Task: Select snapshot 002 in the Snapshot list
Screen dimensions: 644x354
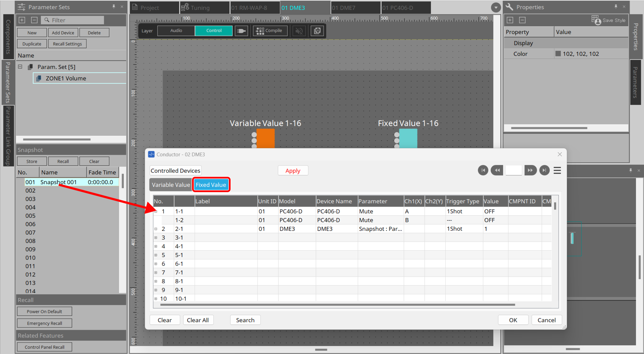Action: (x=50, y=190)
